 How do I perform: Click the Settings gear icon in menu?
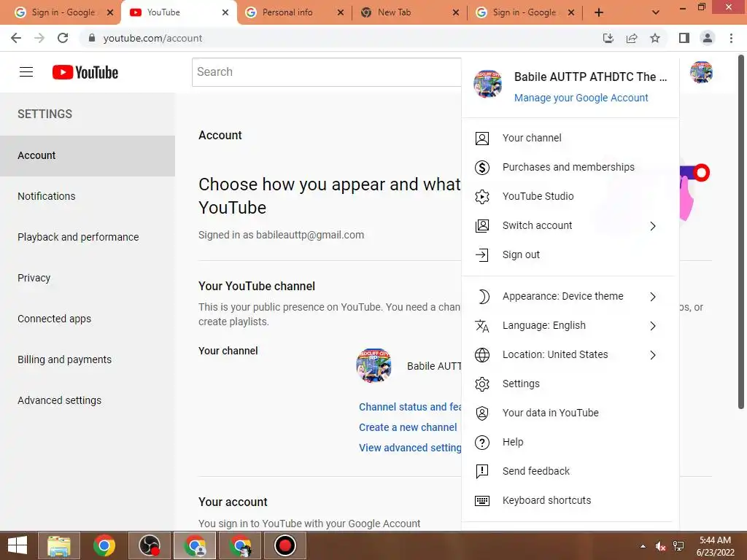pos(482,384)
